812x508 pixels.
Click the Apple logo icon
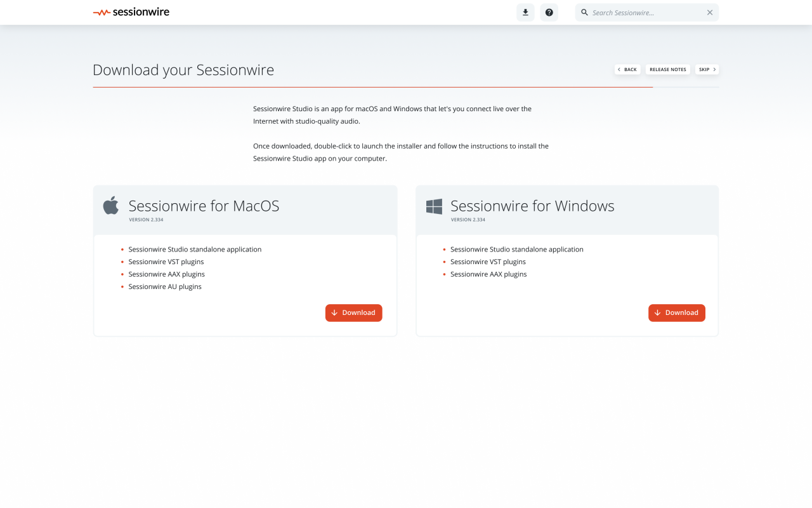pos(111,206)
